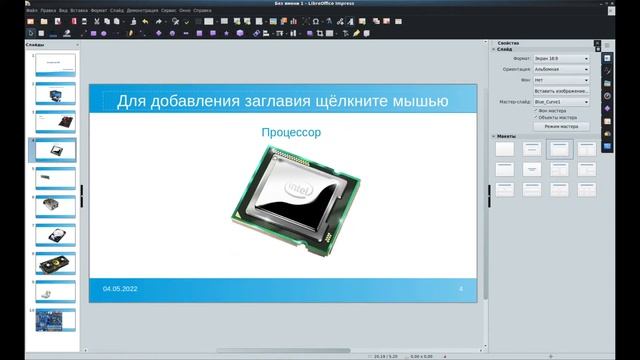
Task: Select the 3D objects cube tool
Action: [240, 33]
